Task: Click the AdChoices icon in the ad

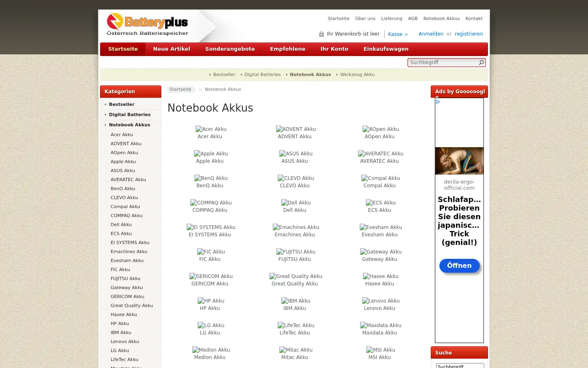Action: 438,102
